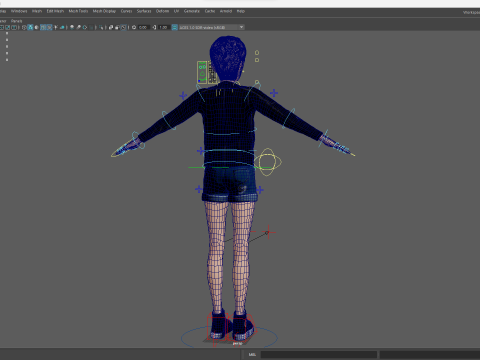Toggle depth of field icon
The width and height of the screenshot is (480, 360).
pyautogui.click(x=91, y=27)
